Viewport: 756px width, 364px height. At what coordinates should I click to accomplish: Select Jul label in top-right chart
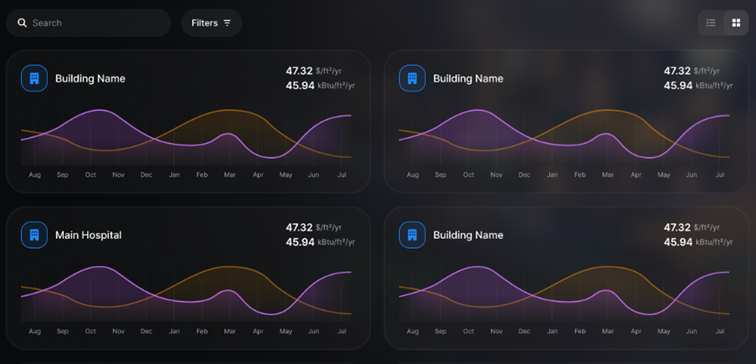click(720, 175)
